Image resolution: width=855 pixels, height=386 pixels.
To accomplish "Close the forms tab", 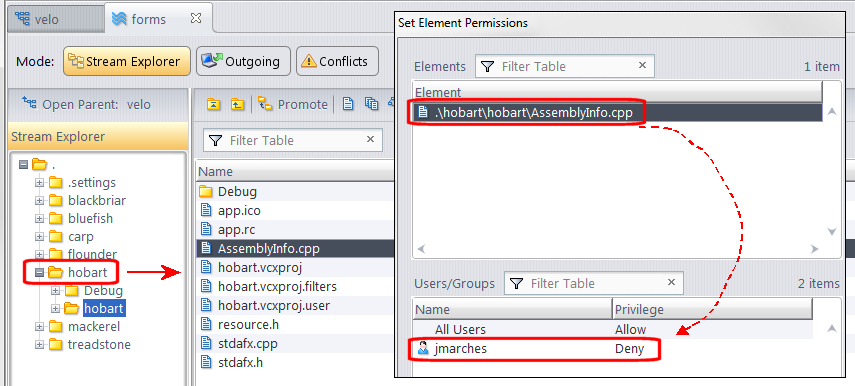I will 196,19.
